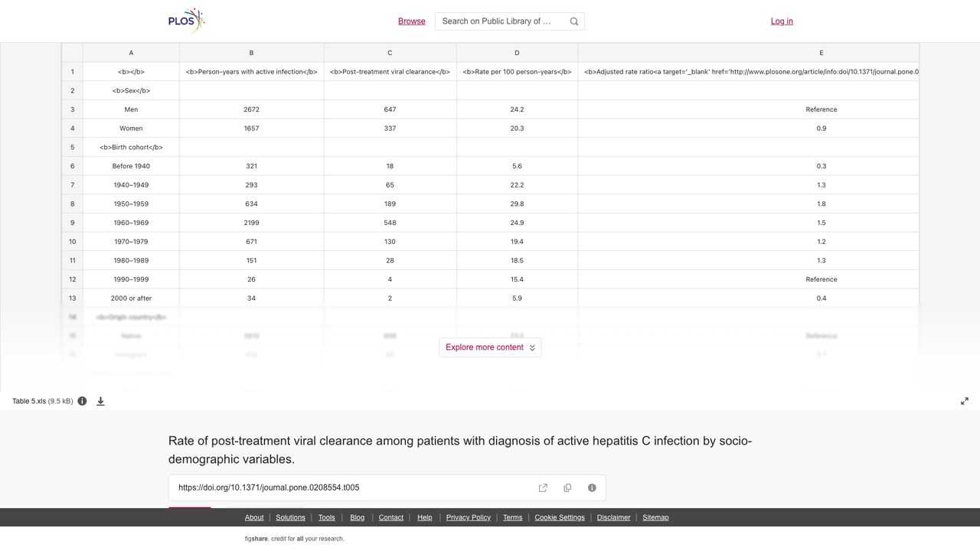Screen dimensions: 980x551
Task: Open the Sitemap footer link
Action: 655,517
